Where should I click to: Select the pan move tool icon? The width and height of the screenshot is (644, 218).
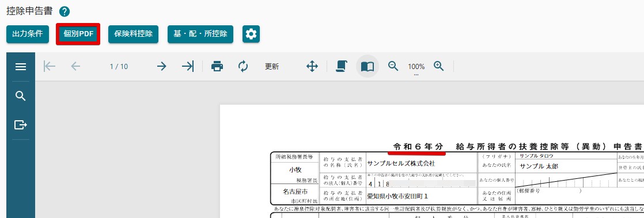[x=312, y=66]
